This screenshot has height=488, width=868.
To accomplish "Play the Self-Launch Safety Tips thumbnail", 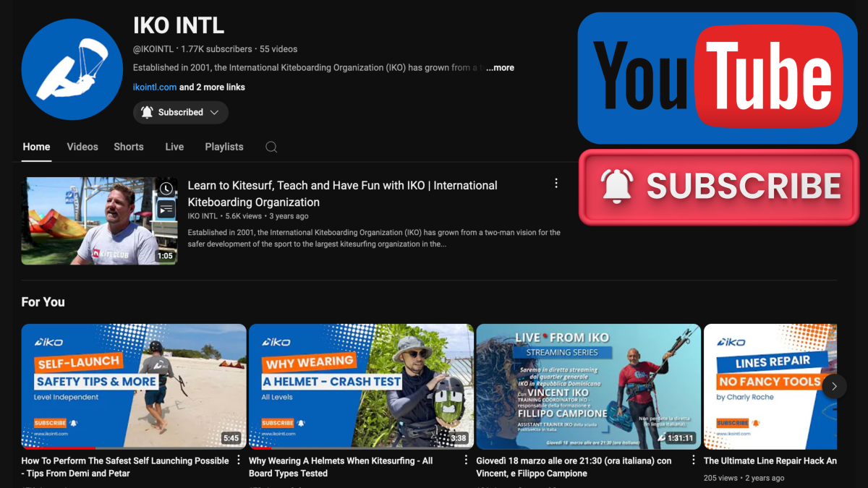I will coord(134,387).
